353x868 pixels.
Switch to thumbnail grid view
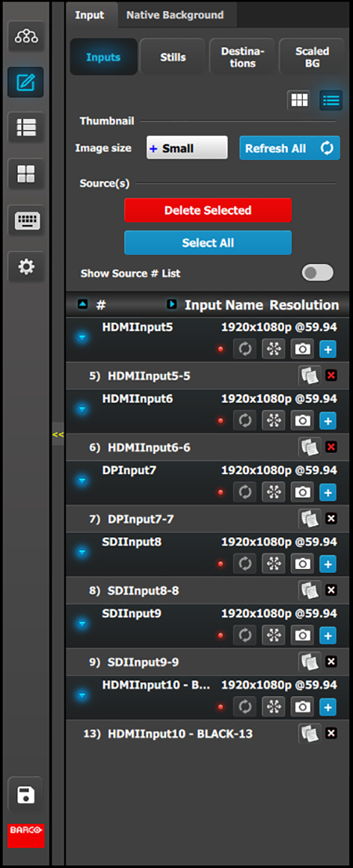[299, 100]
